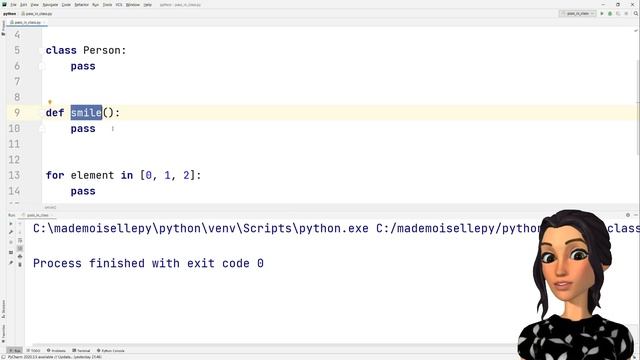This screenshot has height=360, width=640.
Task: Click line number 5 in gutter
Action: 17,50
